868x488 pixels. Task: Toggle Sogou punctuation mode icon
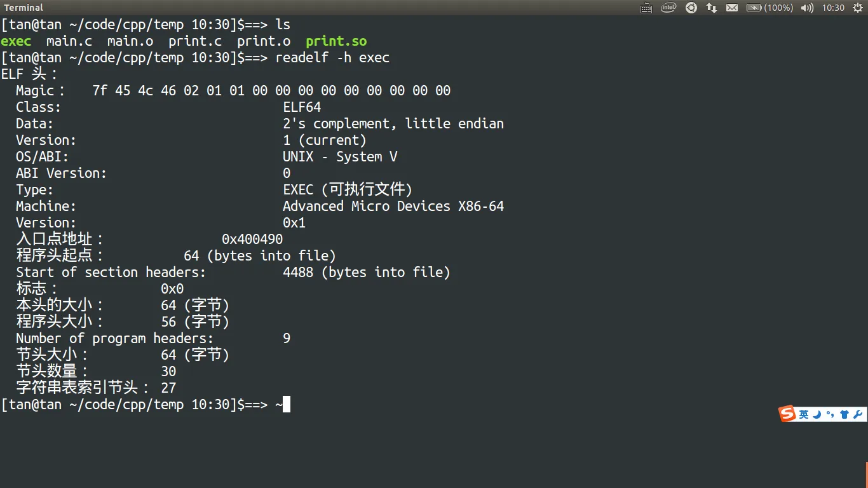830,414
